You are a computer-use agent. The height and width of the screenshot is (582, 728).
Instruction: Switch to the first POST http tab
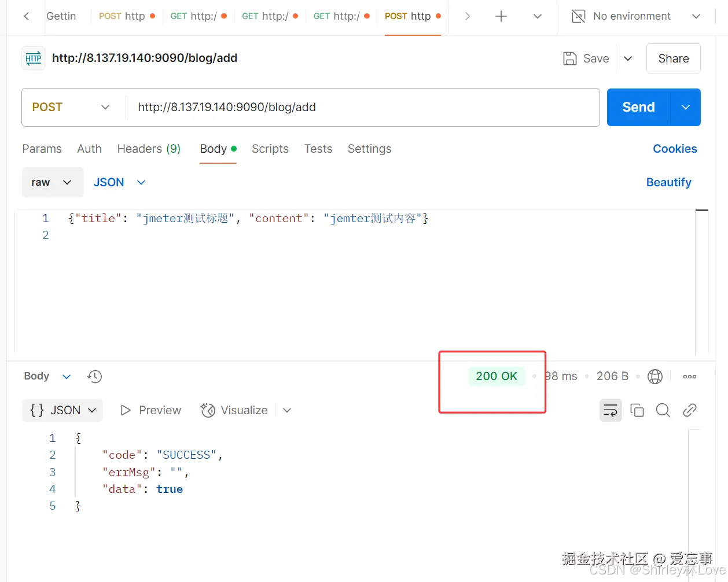(x=127, y=16)
